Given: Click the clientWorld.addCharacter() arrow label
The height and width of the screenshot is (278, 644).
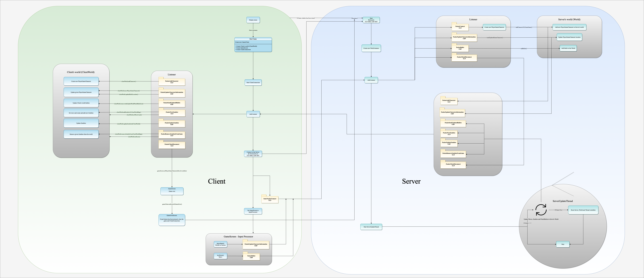Looking at the screenshot, I should [129, 81].
